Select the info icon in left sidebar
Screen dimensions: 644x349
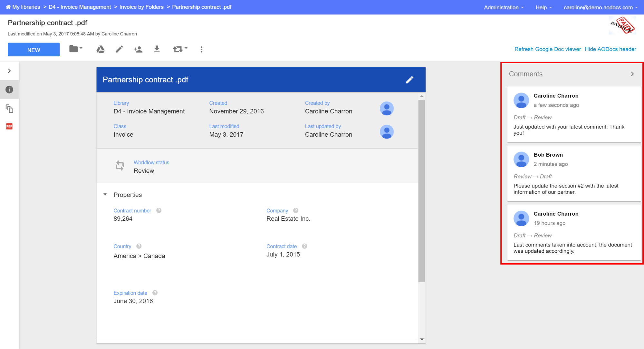(9, 90)
